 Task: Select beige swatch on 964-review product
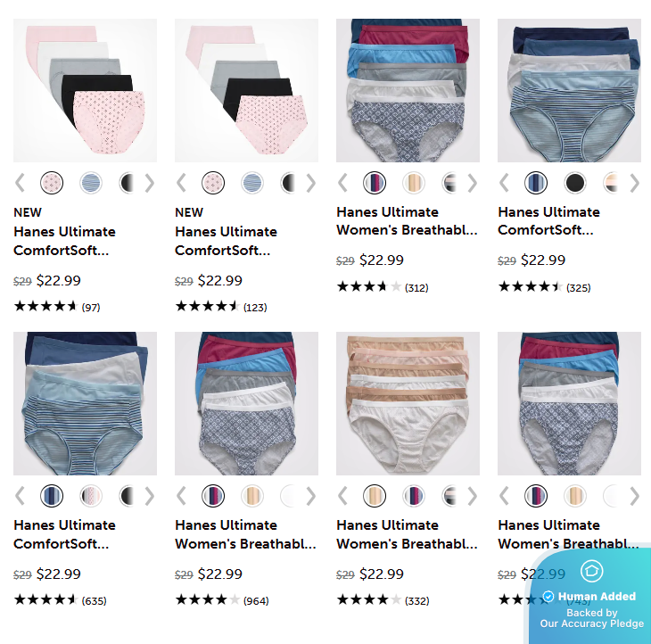click(252, 496)
